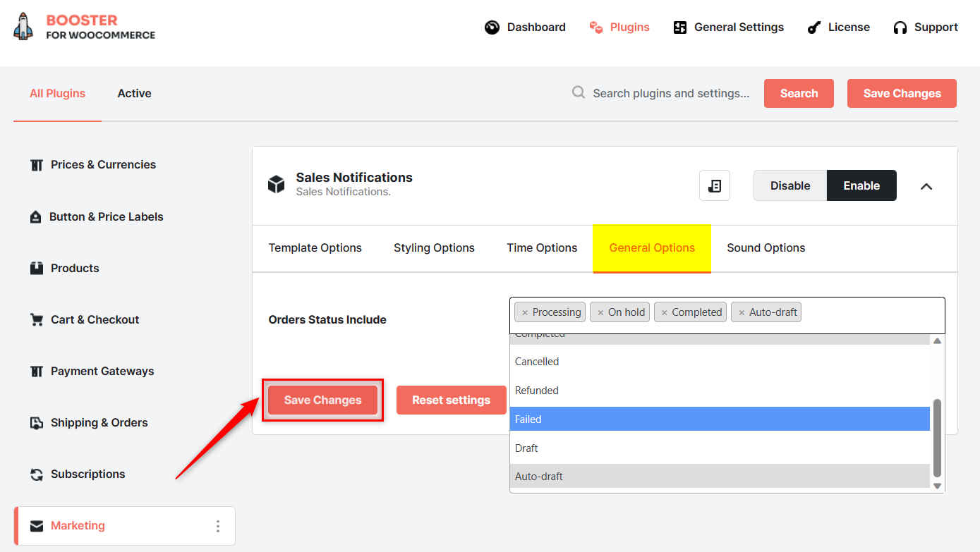Open General Settings via its grid icon
The width and height of the screenshot is (980, 552).
pos(679,27)
